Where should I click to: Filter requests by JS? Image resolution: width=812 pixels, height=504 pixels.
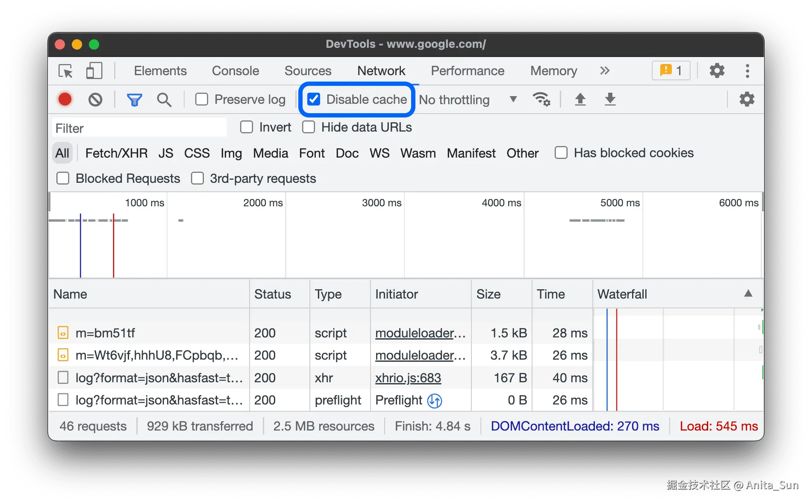[x=166, y=153]
